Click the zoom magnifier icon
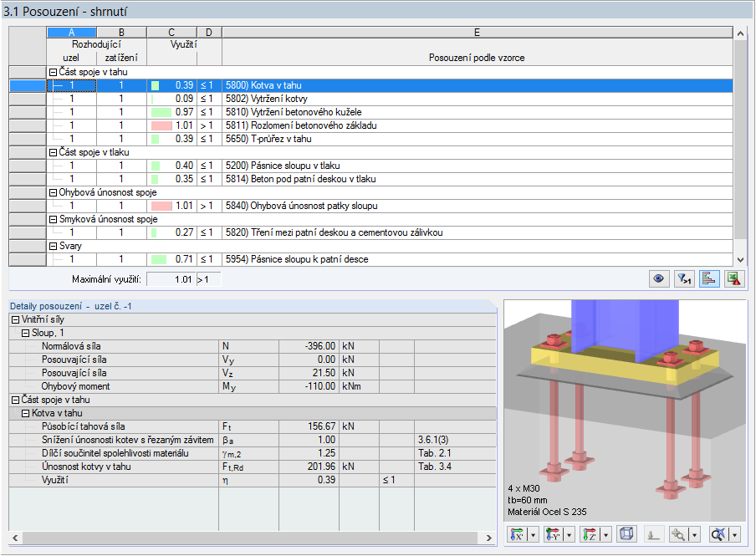 [x=678, y=534]
